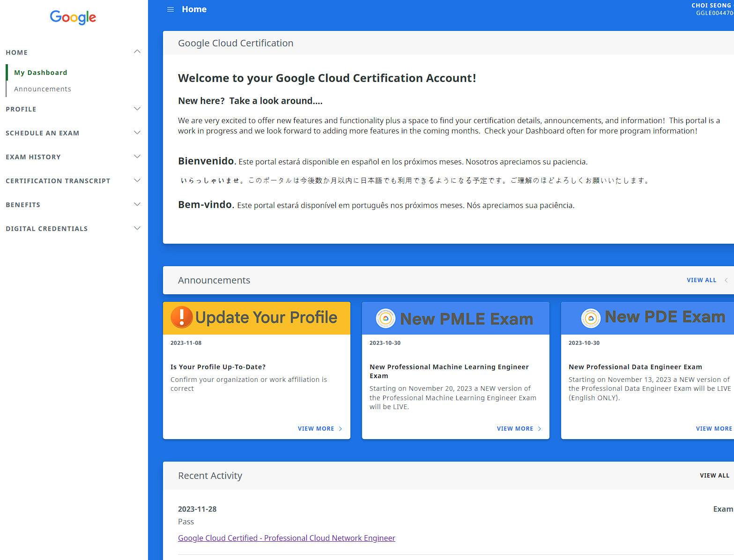
Task: Click the Google Cloud badge on PMLE card
Action: (x=386, y=319)
